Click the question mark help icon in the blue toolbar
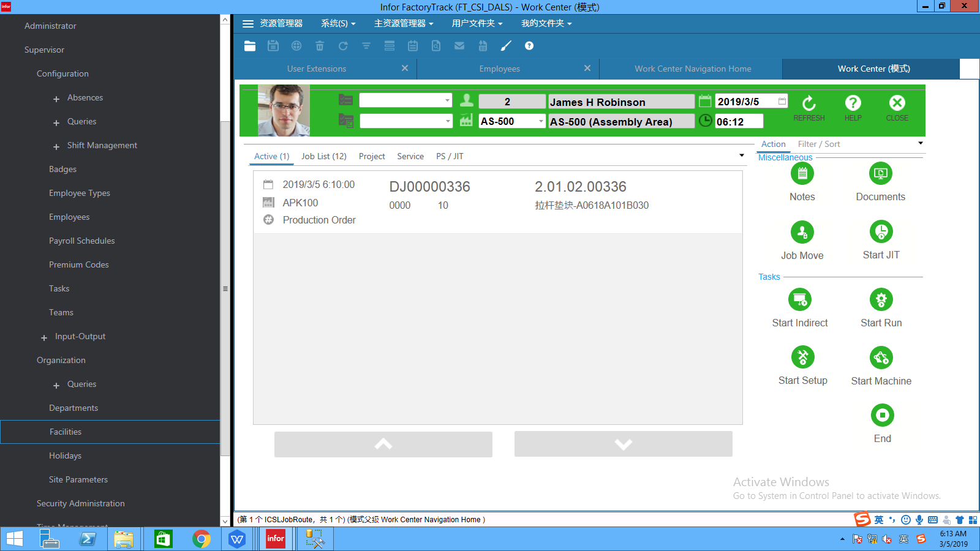This screenshot has width=980, height=551. pos(529,46)
